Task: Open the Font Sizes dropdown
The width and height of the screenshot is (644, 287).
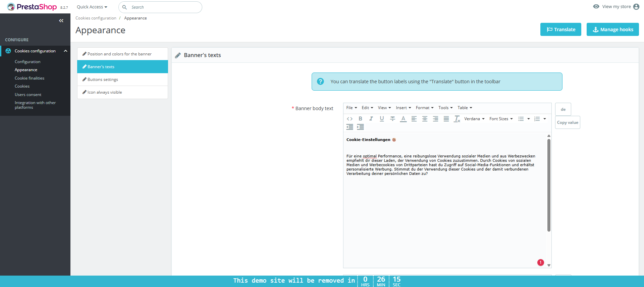Action: [501, 119]
